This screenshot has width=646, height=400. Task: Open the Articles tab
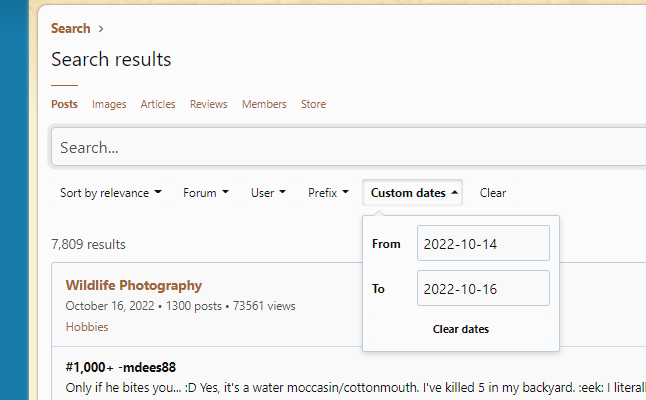[158, 104]
